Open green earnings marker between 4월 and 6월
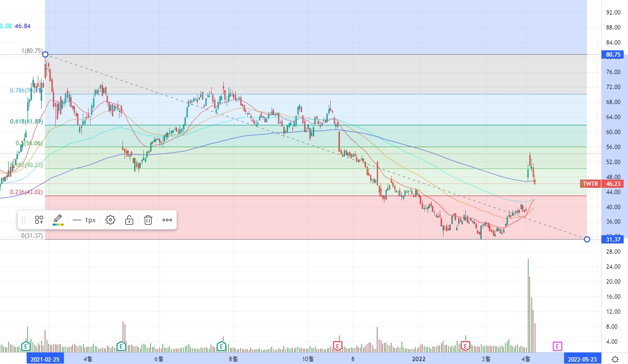Screen dimensions: 628x364 [x=121, y=346]
